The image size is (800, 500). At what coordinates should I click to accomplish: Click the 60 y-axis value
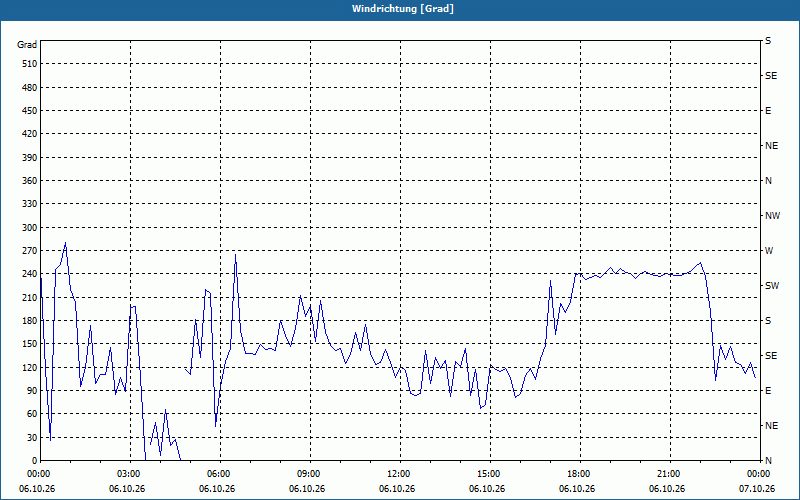32,414
